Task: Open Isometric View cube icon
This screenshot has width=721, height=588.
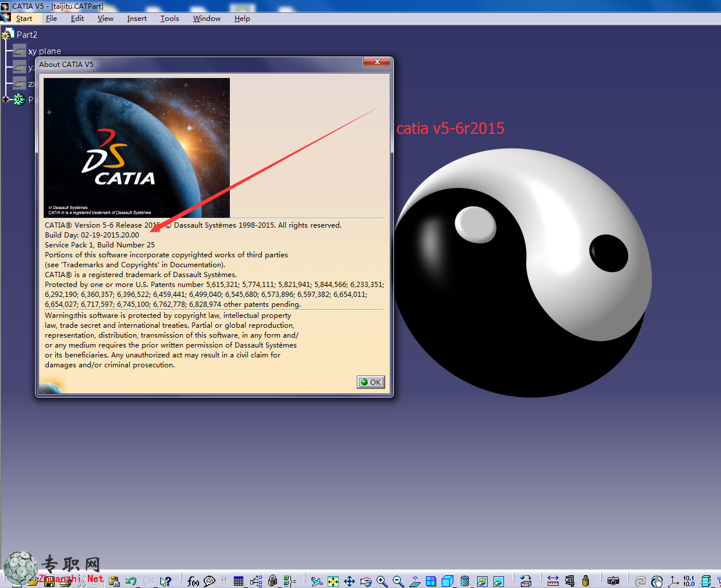Action: click(447, 581)
